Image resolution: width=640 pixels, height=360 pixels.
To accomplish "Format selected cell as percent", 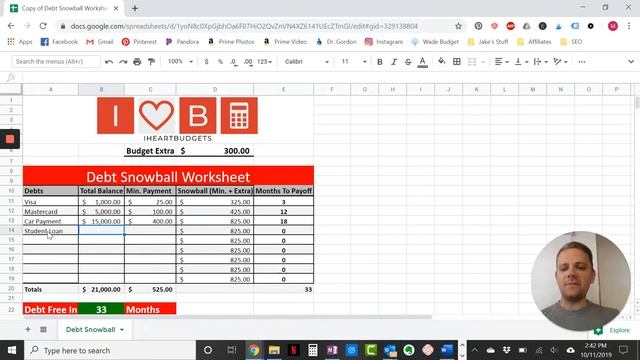I will (x=220, y=62).
